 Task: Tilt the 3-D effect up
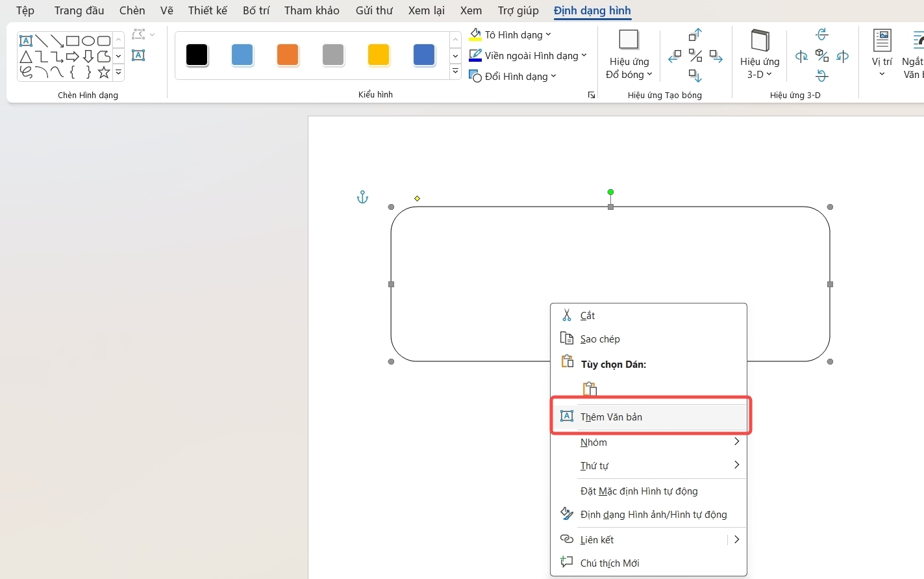822,34
